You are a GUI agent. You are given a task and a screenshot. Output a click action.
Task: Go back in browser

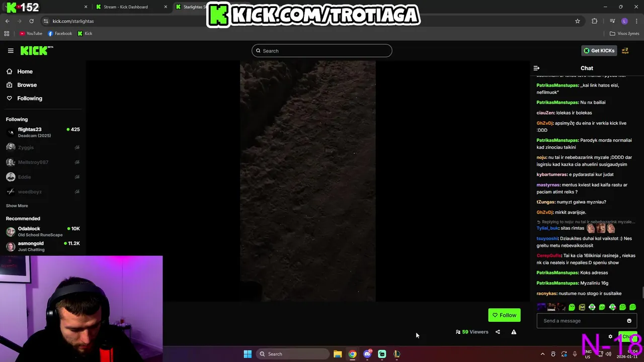tap(8, 21)
